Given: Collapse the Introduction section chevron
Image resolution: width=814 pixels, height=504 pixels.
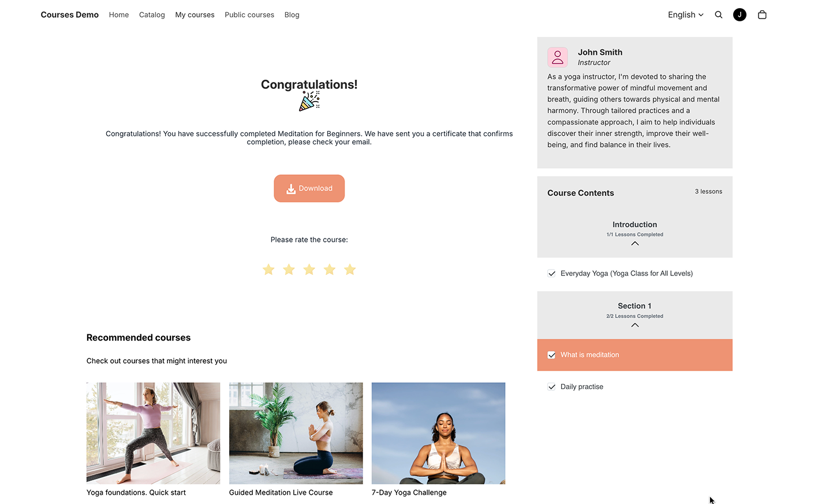Looking at the screenshot, I should (634, 244).
